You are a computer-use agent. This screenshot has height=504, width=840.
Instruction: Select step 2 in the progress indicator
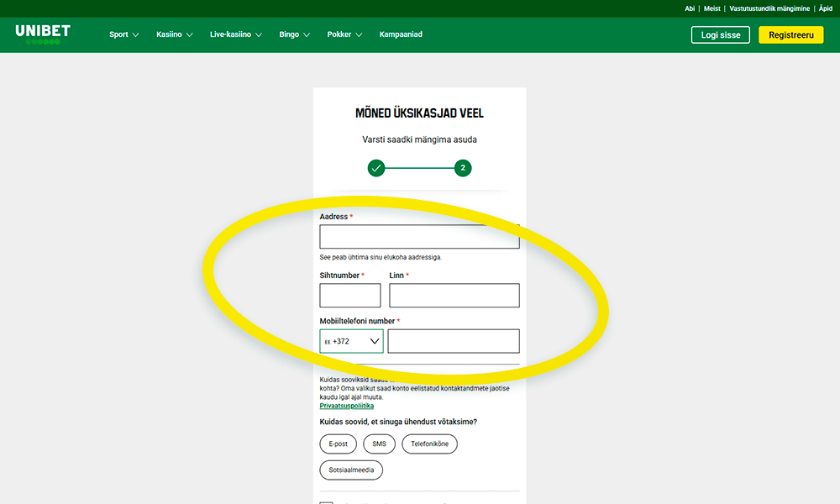(463, 168)
